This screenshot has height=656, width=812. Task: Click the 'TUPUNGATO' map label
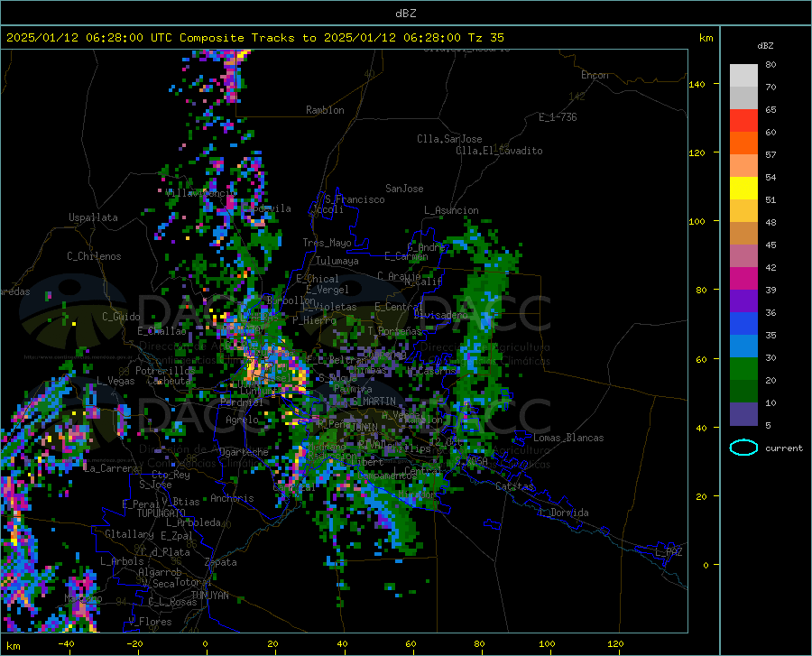pyautogui.click(x=161, y=513)
